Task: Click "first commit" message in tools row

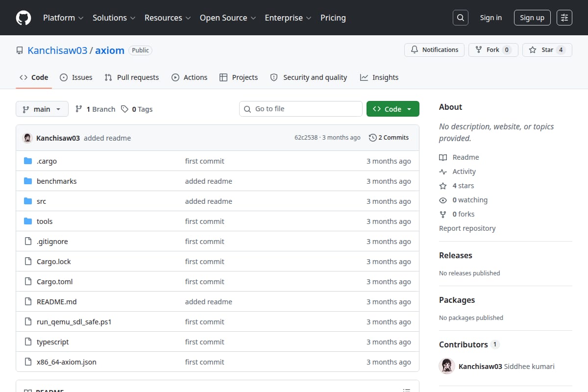Action: click(205, 221)
